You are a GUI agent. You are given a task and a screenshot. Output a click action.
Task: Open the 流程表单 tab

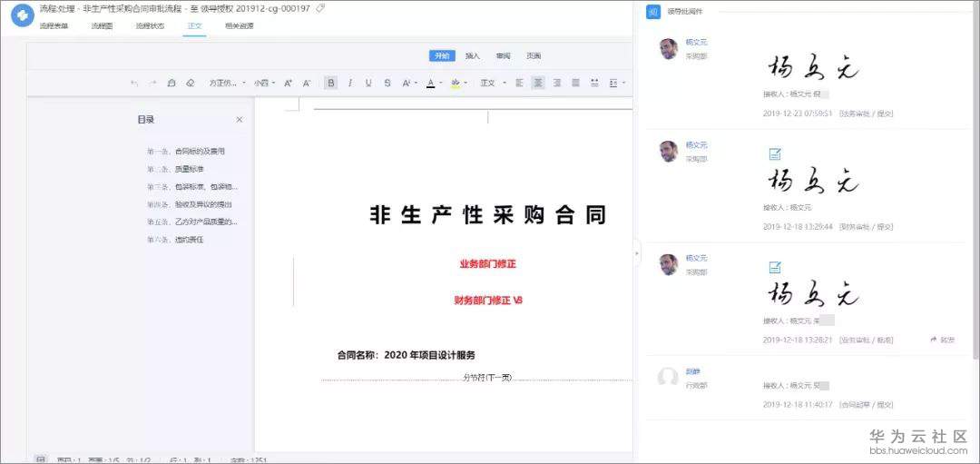pos(54,26)
